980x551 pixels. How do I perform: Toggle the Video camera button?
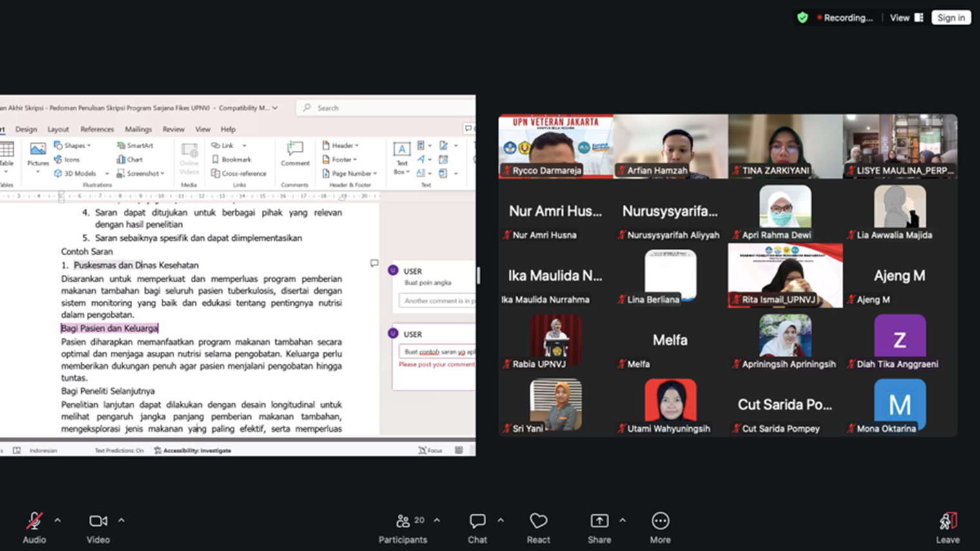98,521
